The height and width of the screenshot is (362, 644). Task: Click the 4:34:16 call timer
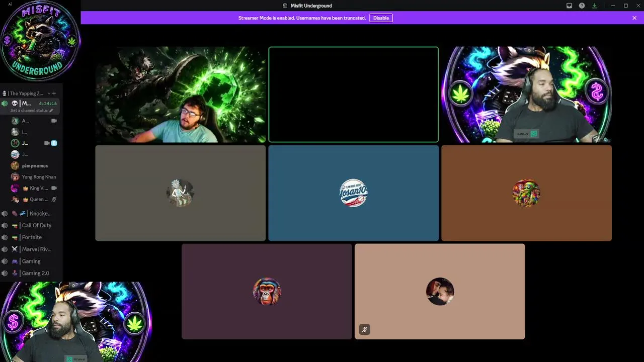tap(48, 104)
